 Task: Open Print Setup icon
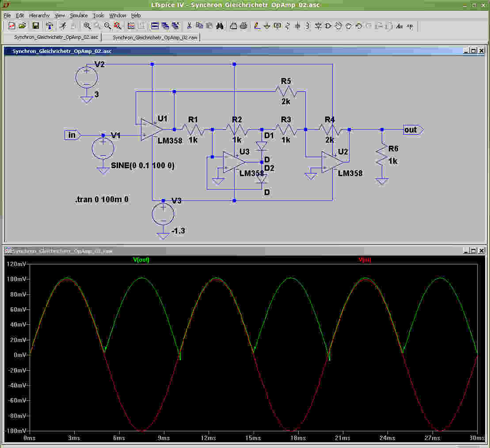pos(233,26)
